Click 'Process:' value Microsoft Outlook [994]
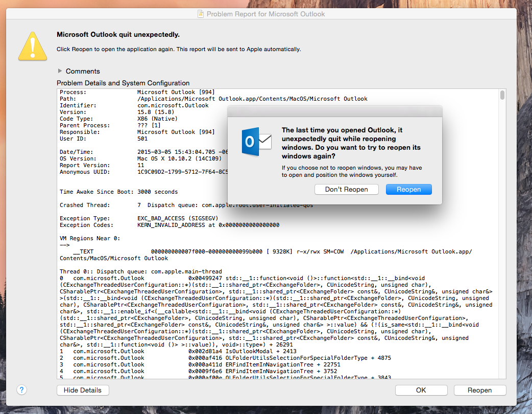 pos(176,93)
